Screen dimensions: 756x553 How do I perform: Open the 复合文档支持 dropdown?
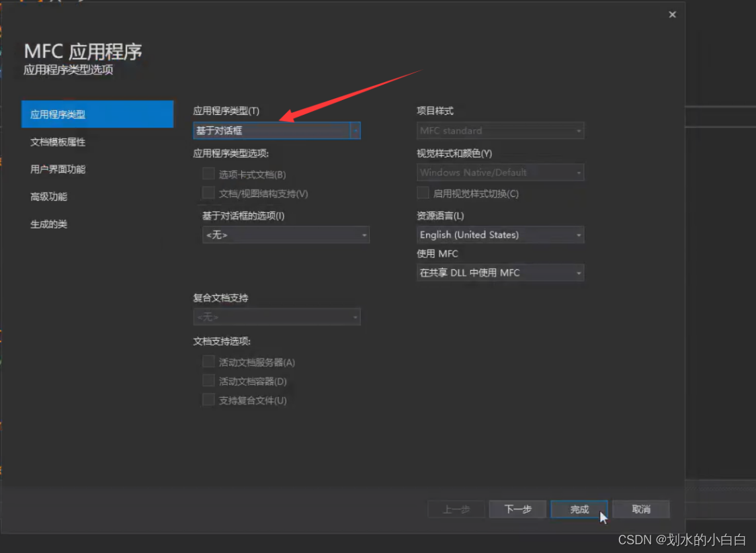click(x=277, y=316)
